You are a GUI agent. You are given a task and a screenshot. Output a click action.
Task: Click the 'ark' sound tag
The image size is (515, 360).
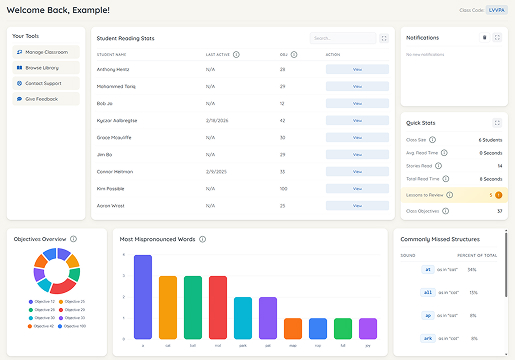tap(428, 338)
